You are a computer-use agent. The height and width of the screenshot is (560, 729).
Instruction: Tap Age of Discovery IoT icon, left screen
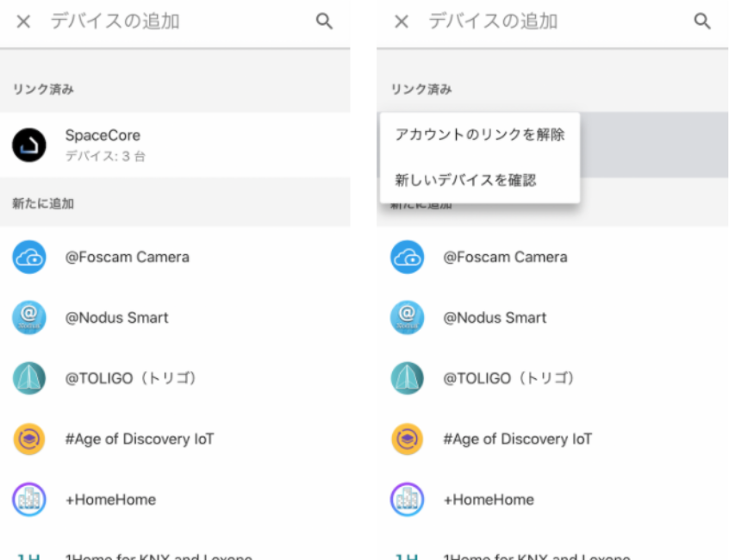[28, 439]
